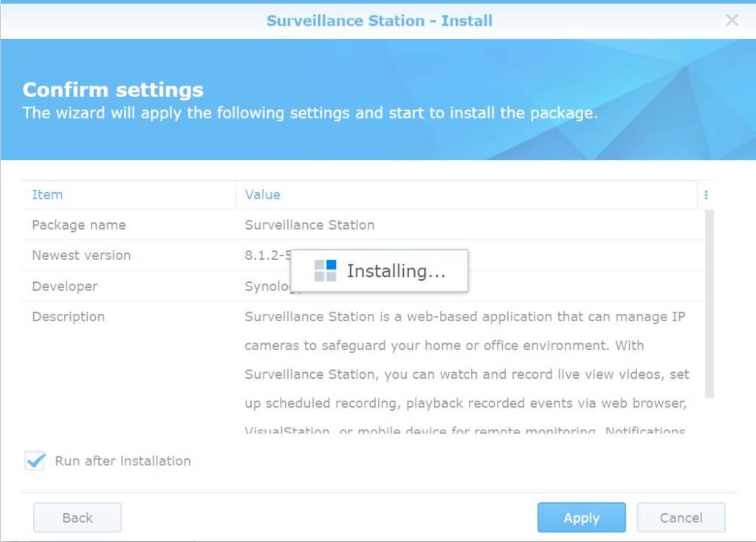Click the Confirm settings heading
756x542 pixels.
[x=113, y=89]
